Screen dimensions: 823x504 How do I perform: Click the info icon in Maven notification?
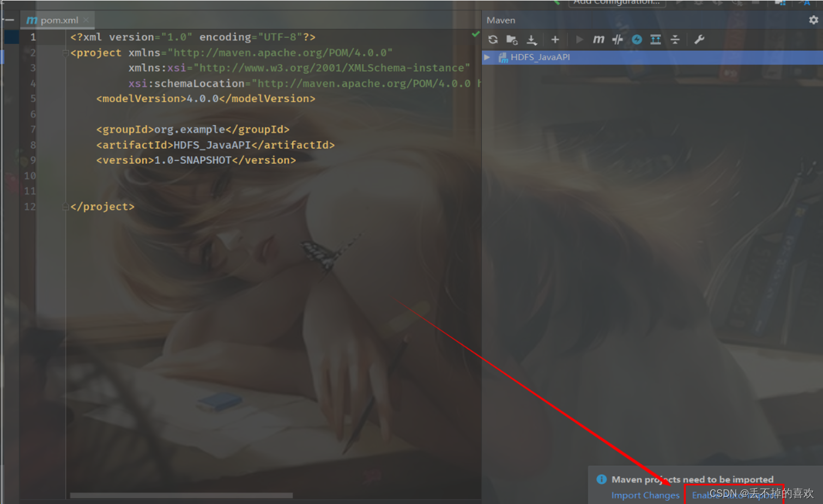click(602, 479)
